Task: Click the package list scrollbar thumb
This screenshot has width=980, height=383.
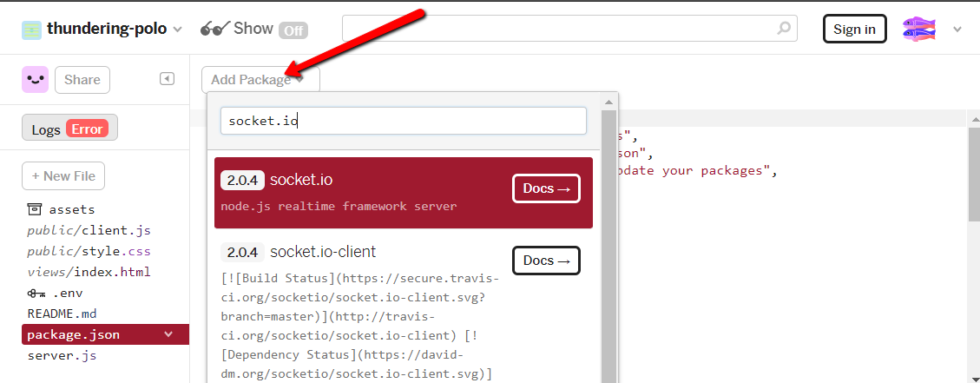Action: click(x=608, y=247)
